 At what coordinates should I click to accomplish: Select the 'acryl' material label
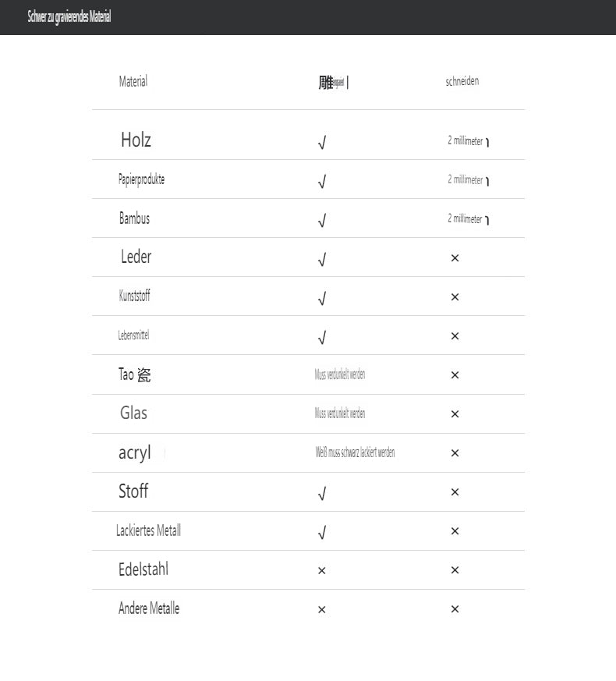pyautogui.click(x=134, y=452)
